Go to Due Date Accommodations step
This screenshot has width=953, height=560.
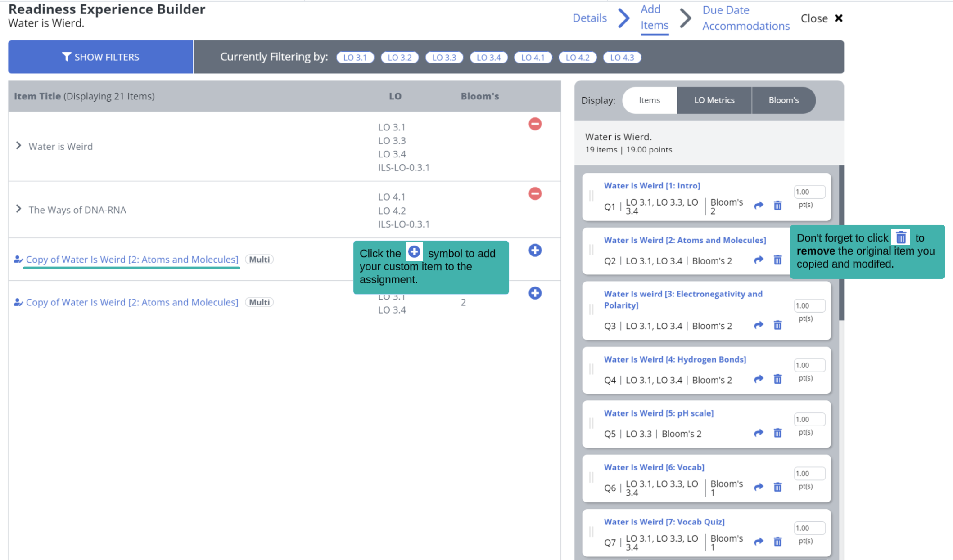tap(745, 18)
